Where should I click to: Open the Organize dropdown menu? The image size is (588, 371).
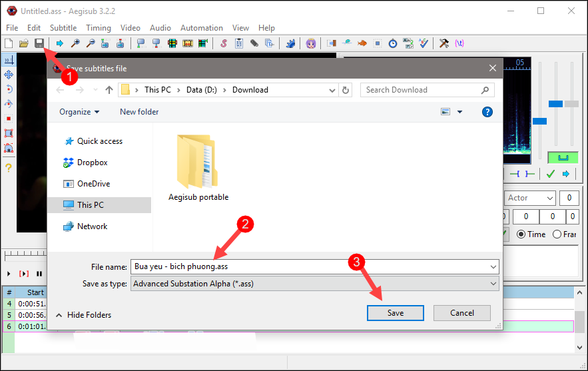point(79,112)
